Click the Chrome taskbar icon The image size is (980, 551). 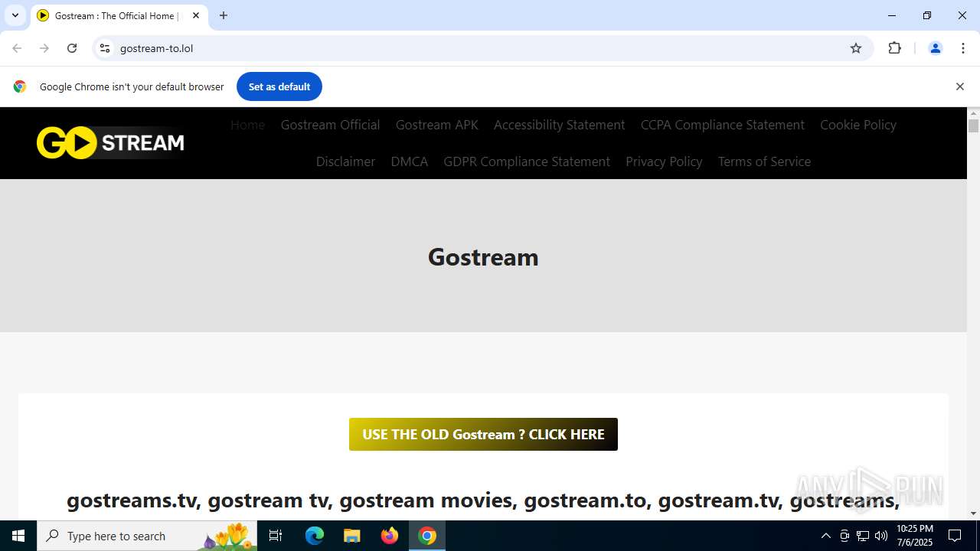[x=427, y=536]
